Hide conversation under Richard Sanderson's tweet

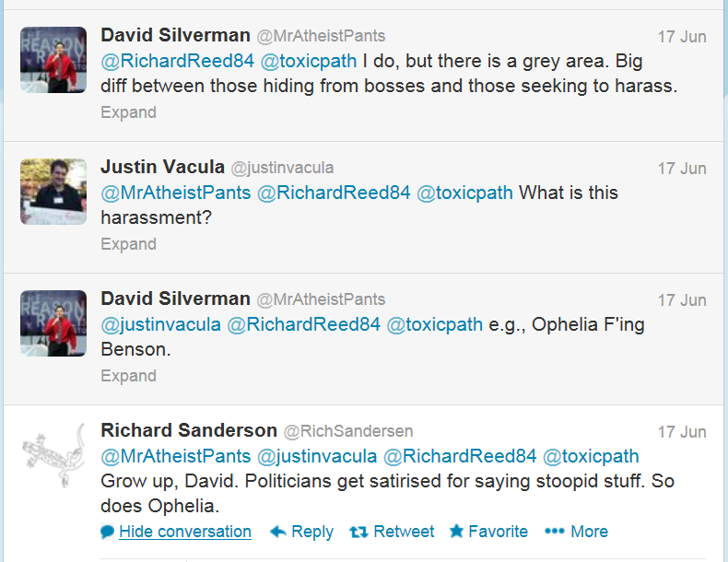click(185, 532)
